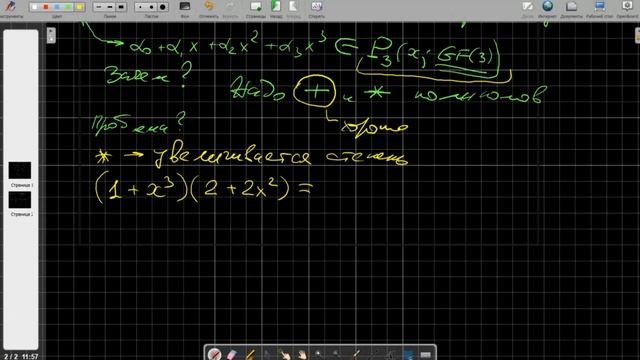Screen dimensions: 640x360
Task: Select the Eraser tool in bottom palette
Action: 232,354
